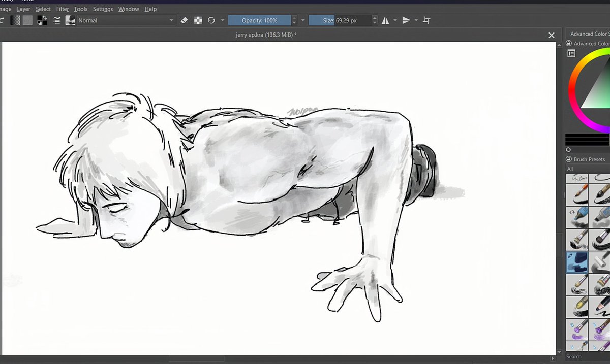The width and height of the screenshot is (610, 364).
Task: Select the orange-handled brush preset
Action: 577,194
